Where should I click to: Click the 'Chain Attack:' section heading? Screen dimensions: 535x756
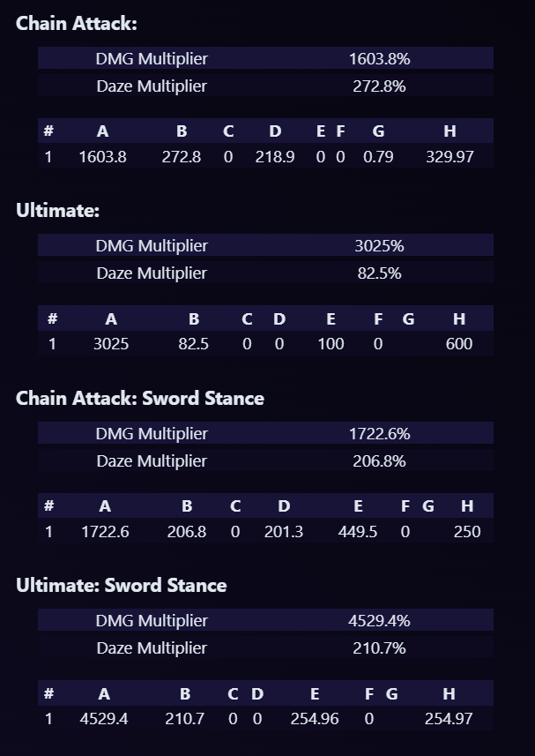click(77, 24)
